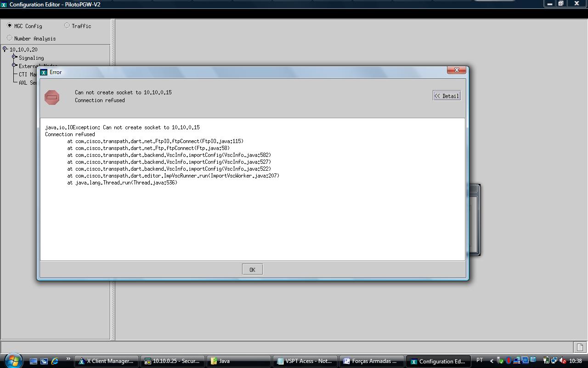Click the muted volume speaker tray icon
The height and width of the screenshot is (368, 588).
(563, 361)
